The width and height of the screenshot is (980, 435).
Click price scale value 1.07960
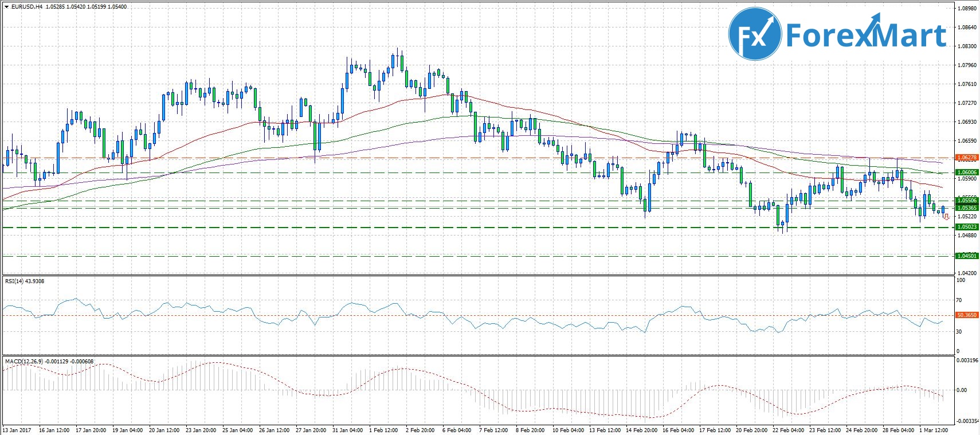[x=967, y=65]
